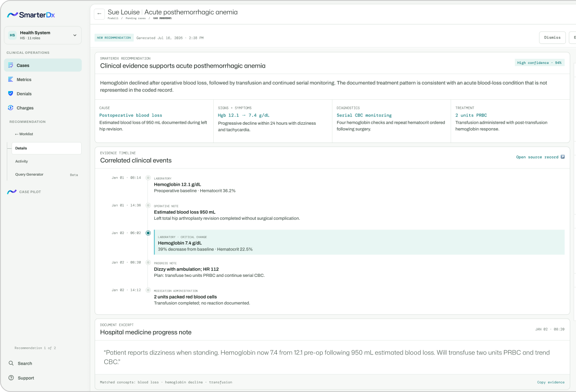
Task: Select the Jan 02 08:20 timeline marker
Action: (148, 262)
